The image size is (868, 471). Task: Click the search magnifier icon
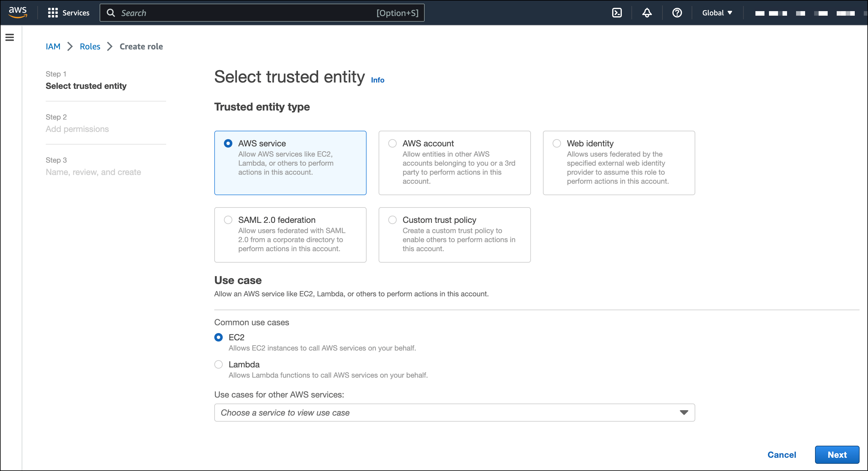coord(111,12)
